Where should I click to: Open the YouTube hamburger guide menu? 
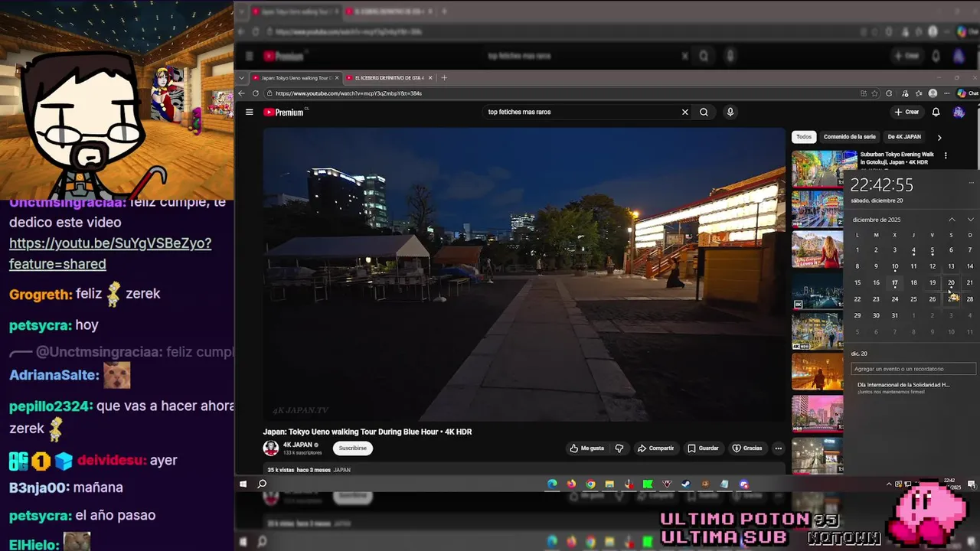click(x=249, y=112)
